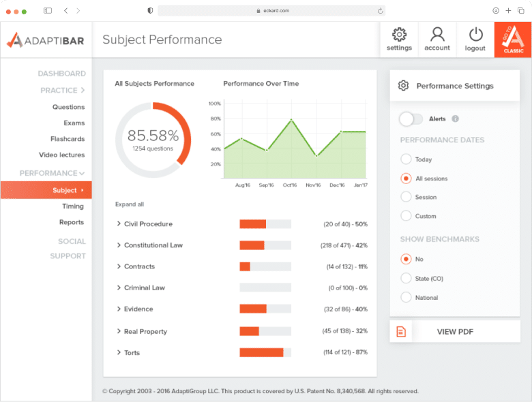Click the (218 of 471) - 42% score
The width and height of the screenshot is (532, 402).
(x=344, y=245)
